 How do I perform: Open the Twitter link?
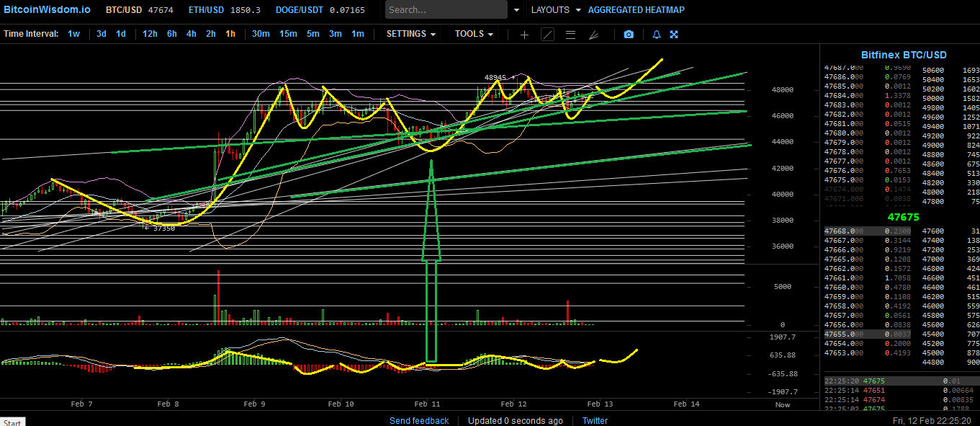595,421
